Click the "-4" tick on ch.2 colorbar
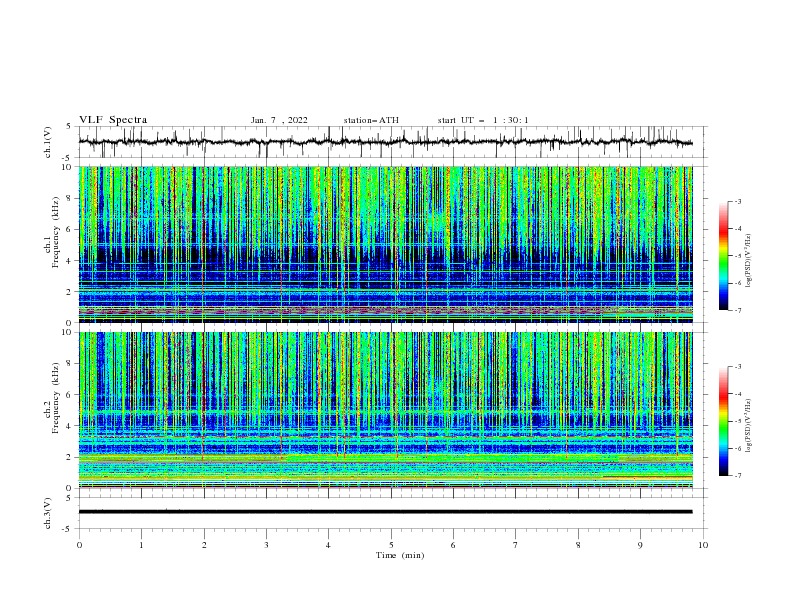Screen dimensions: 792x612 coord(737,394)
